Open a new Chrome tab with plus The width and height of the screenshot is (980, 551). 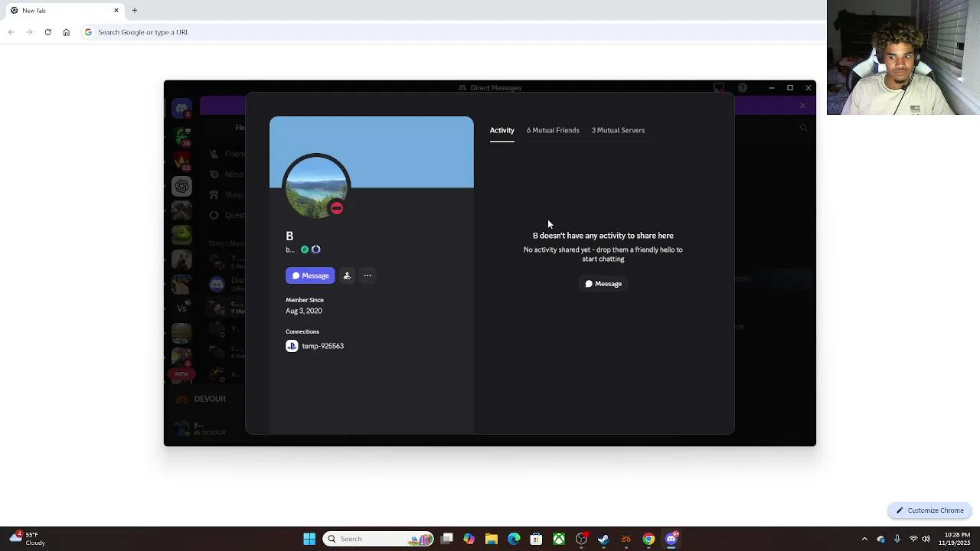point(135,10)
